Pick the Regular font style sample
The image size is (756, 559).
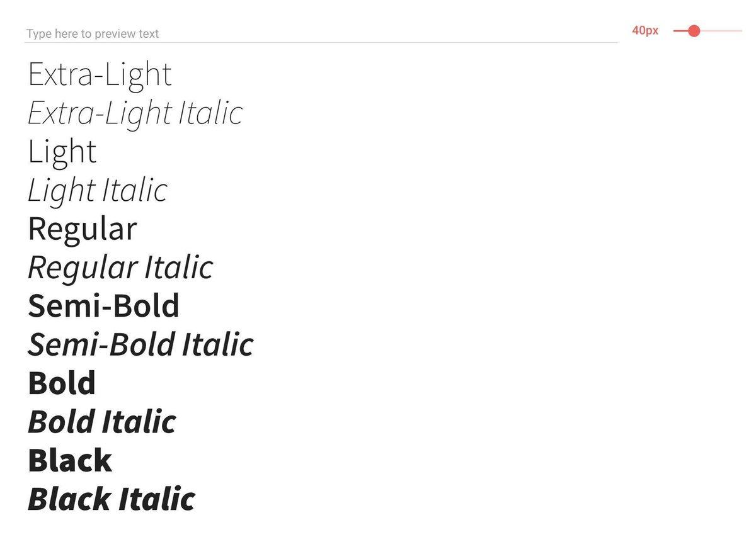coord(82,229)
